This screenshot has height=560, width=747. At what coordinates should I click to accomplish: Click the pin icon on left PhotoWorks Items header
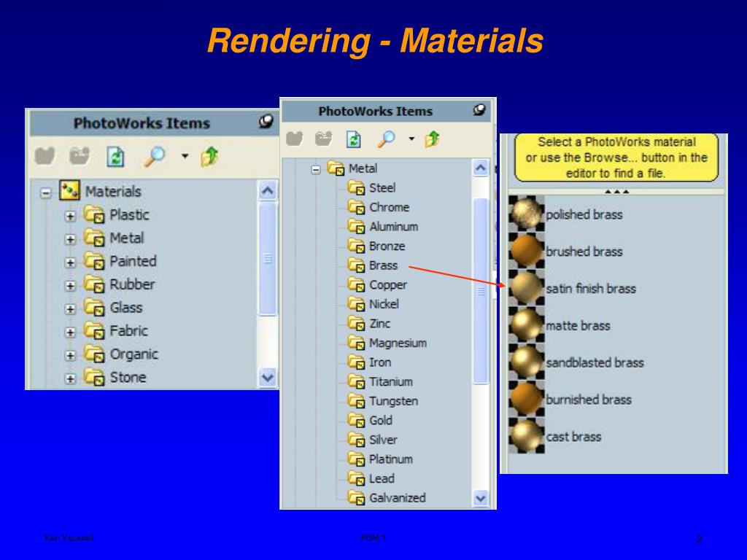point(266,122)
